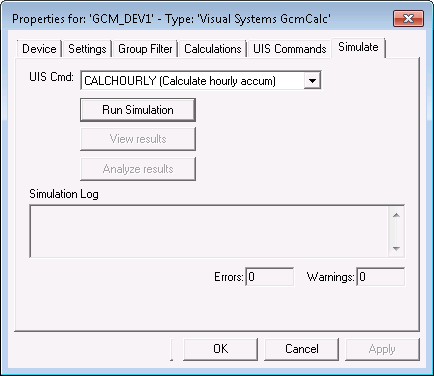434x376 pixels.
Task: Click the Simulation Log scroll up arrow
Action: (x=396, y=215)
